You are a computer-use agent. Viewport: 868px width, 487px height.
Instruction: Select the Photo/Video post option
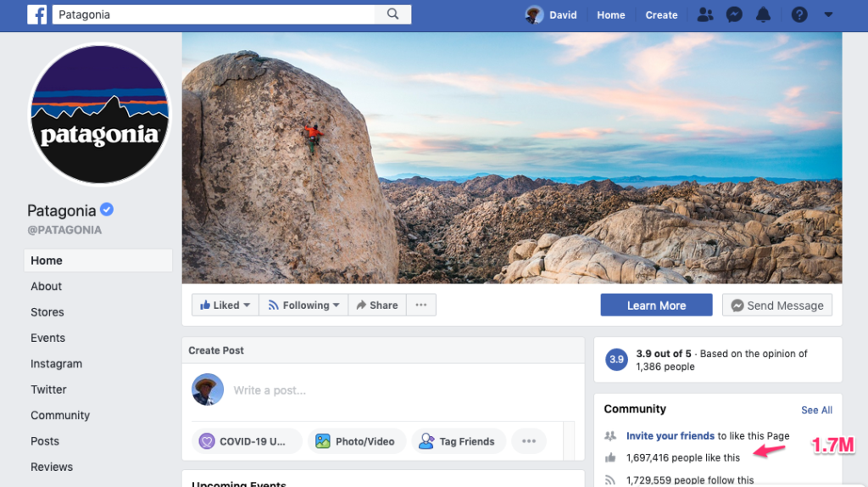coord(355,441)
